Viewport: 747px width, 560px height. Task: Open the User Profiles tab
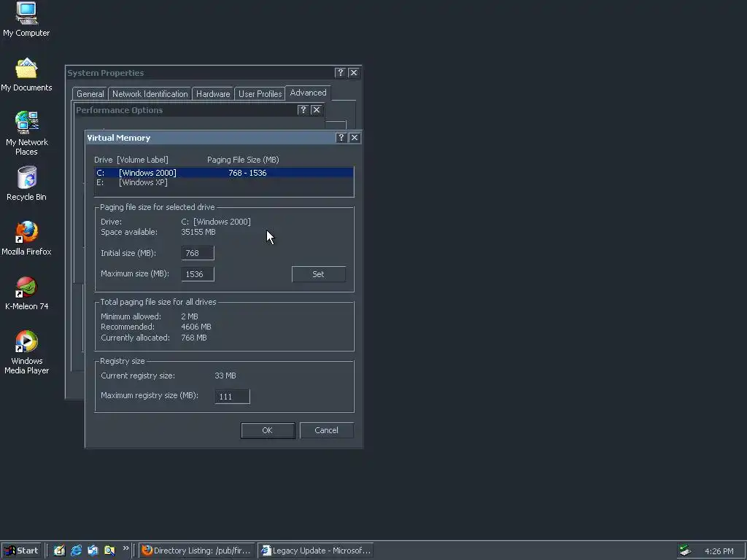(x=260, y=94)
